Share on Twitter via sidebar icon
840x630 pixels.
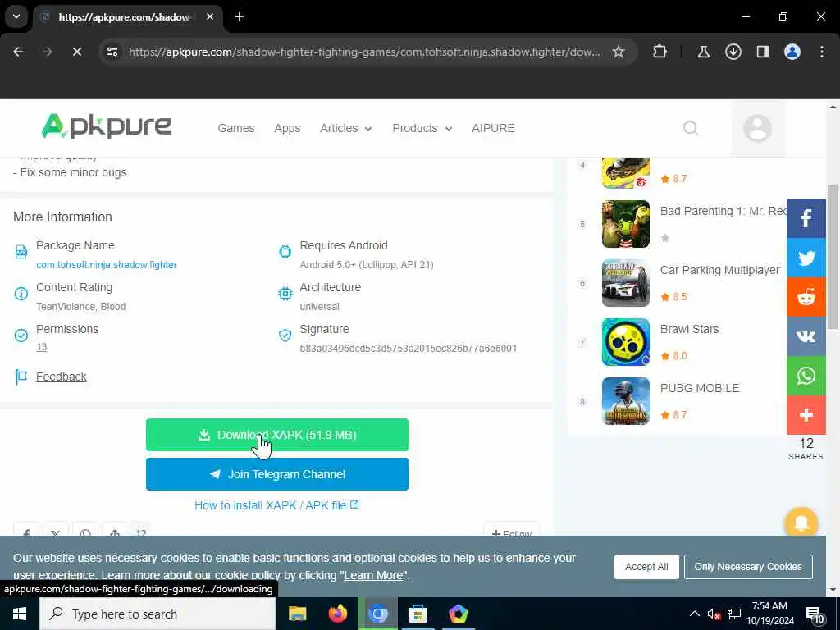(806, 258)
